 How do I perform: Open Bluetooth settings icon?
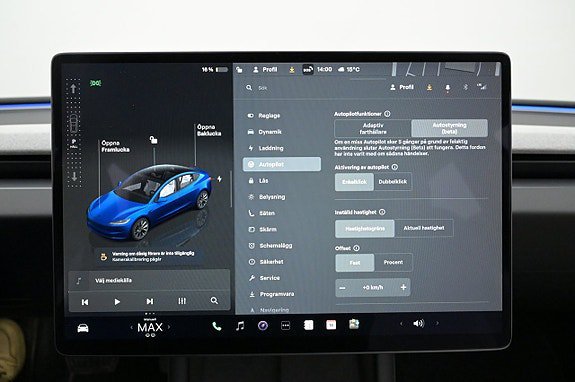pyautogui.click(x=465, y=87)
